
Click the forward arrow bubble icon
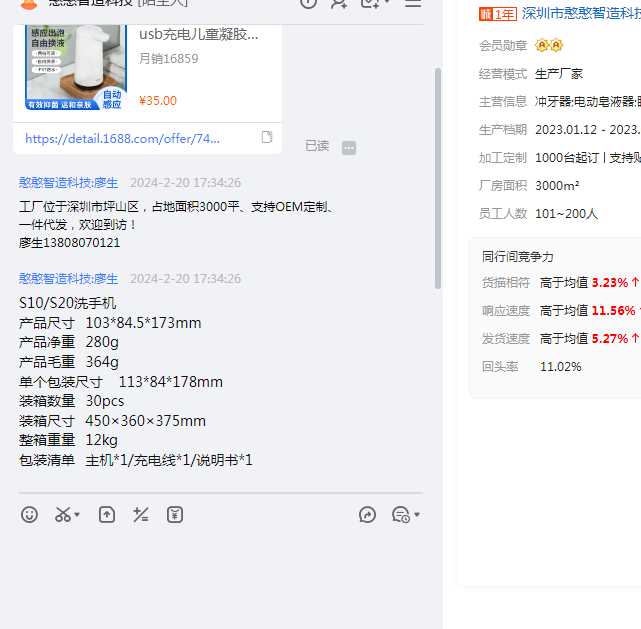pyautogui.click(x=367, y=515)
